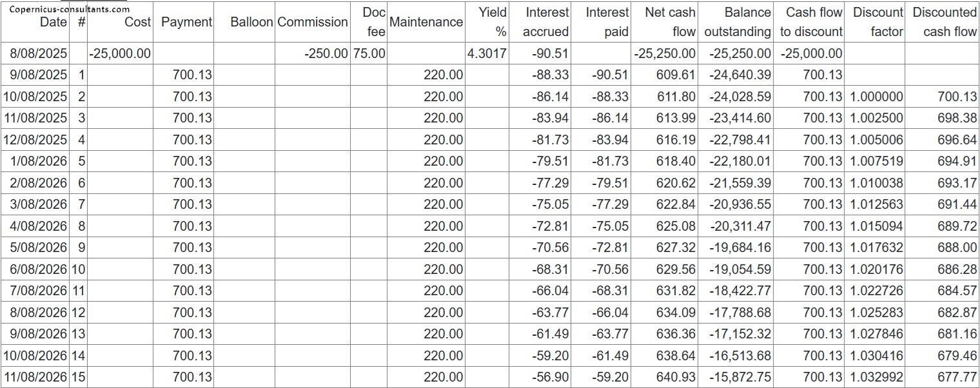The image size is (980, 388).
Task: Click the Maintenance column header
Action: tap(426, 22)
